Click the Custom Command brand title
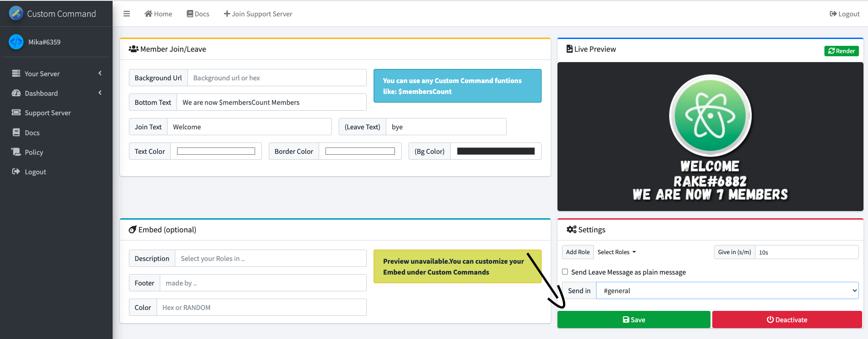 (x=61, y=14)
